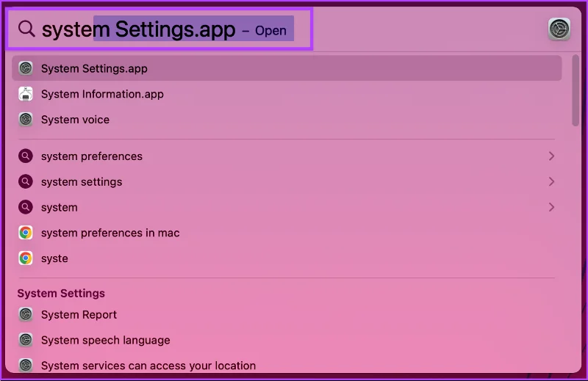The height and width of the screenshot is (381, 588).
Task: Open the System Settings.app result
Action: pos(287,68)
